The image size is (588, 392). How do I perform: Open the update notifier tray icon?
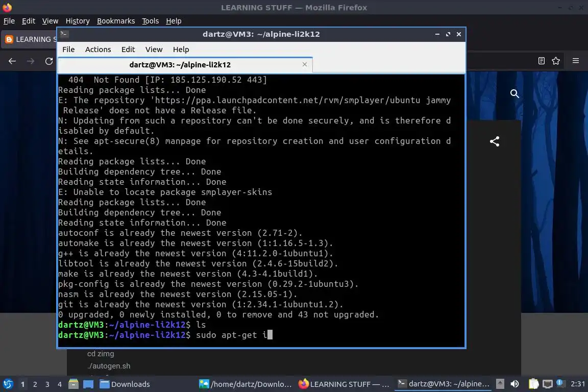(560, 383)
